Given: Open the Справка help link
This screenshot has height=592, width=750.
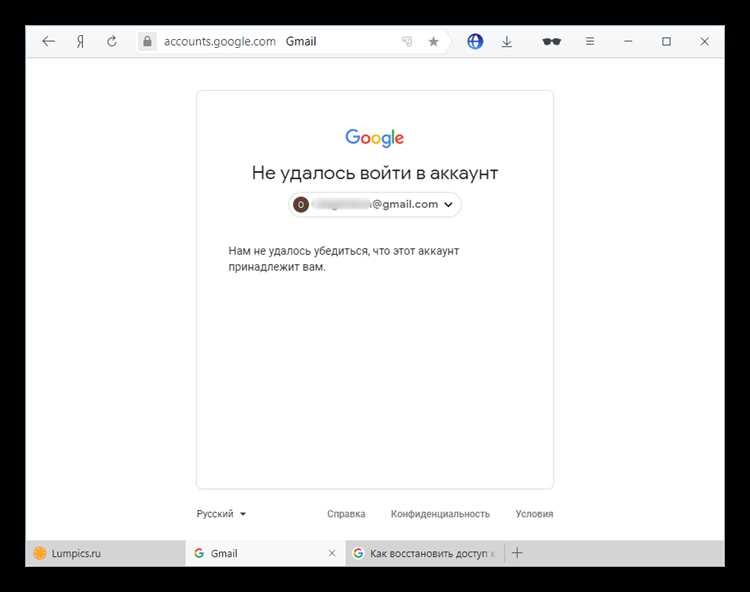Looking at the screenshot, I should point(346,514).
